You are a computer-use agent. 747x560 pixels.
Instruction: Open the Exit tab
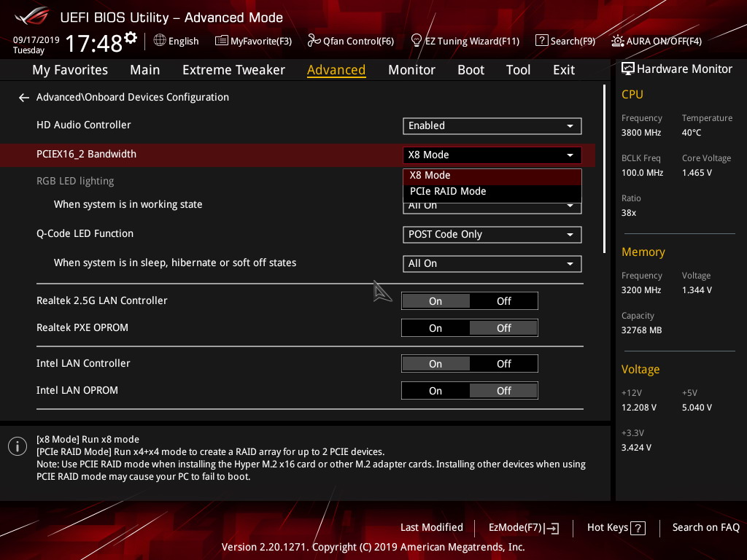coord(564,70)
